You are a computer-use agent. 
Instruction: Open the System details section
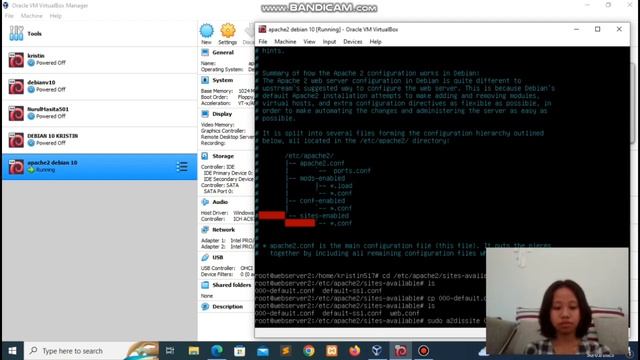coord(222,80)
